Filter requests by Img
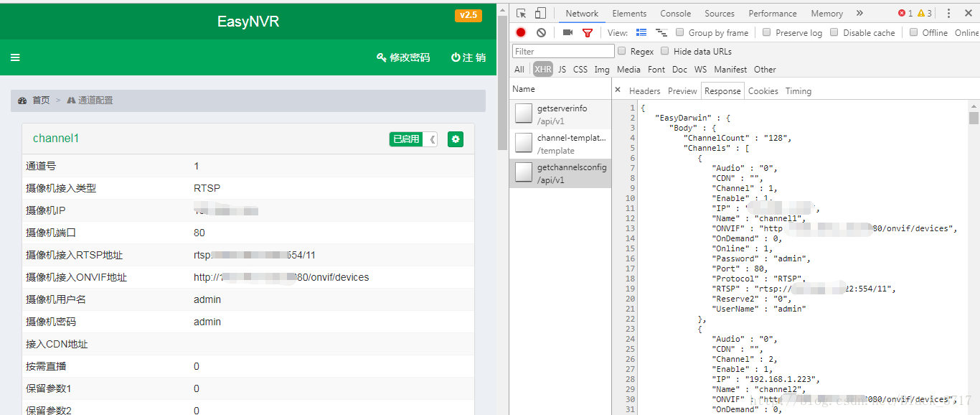 click(x=602, y=70)
